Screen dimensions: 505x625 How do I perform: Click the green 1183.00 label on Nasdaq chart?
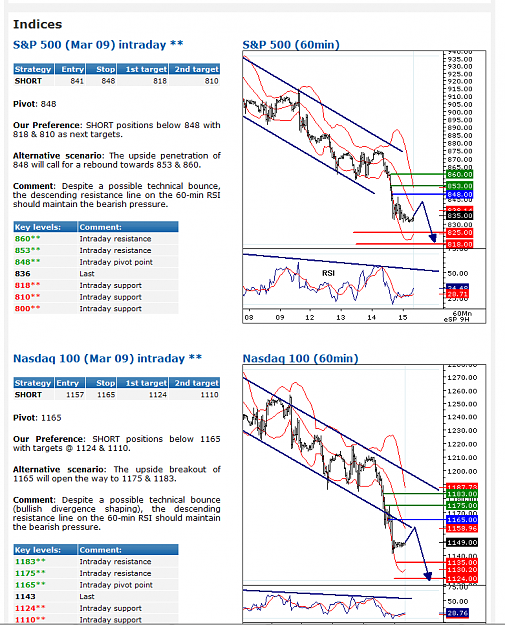[x=462, y=494]
